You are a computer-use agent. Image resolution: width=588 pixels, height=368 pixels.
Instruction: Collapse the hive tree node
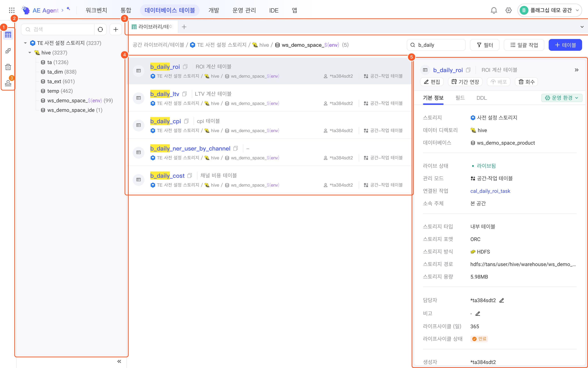click(30, 53)
